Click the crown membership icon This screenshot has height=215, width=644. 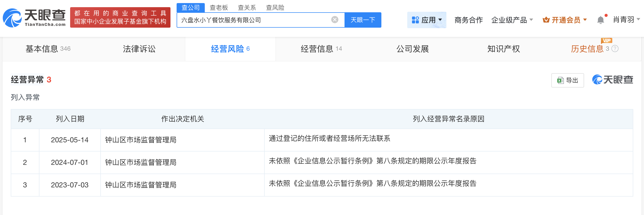point(546,20)
